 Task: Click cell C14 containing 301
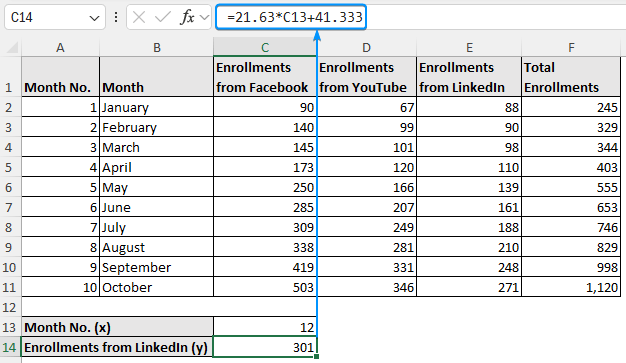click(x=265, y=347)
